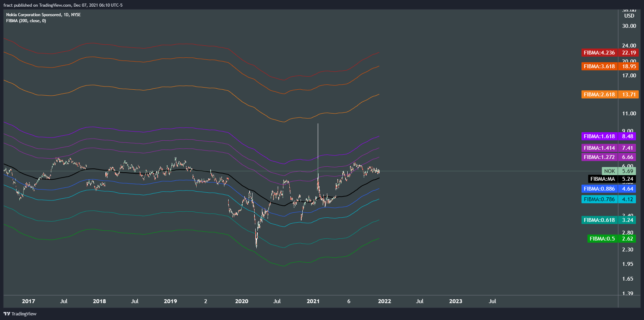The height and width of the screenshot is (320, 644).
Task: Click the 2021 label on the time axis
Action: 313,301
